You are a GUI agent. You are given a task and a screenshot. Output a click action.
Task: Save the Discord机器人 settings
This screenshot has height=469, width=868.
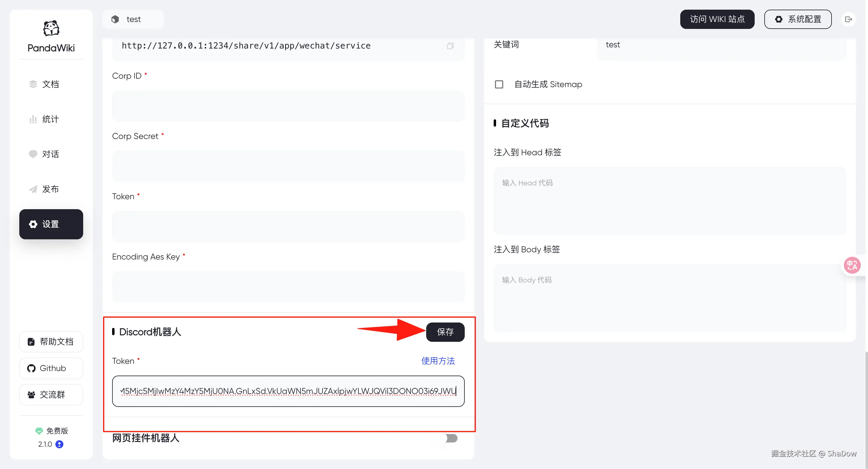point(445,332)
